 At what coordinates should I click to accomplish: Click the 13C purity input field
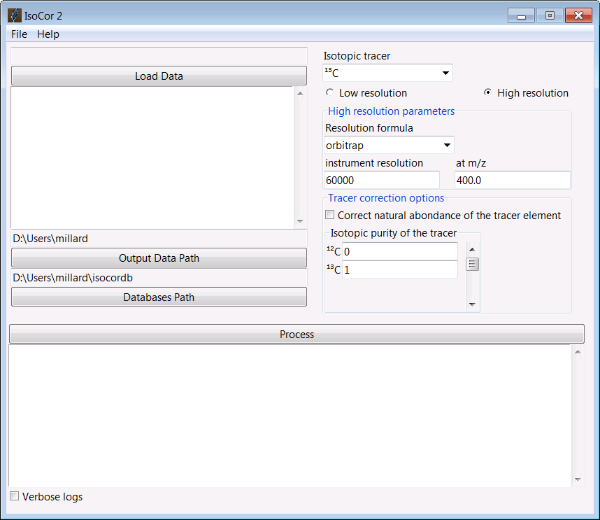pos(399,270)
